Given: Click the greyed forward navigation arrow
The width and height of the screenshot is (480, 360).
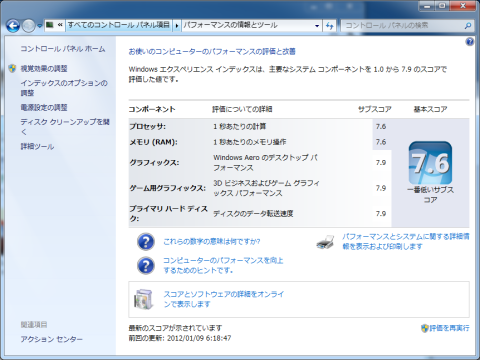Looking at the screenshot, I should click(x=28, y=26).
